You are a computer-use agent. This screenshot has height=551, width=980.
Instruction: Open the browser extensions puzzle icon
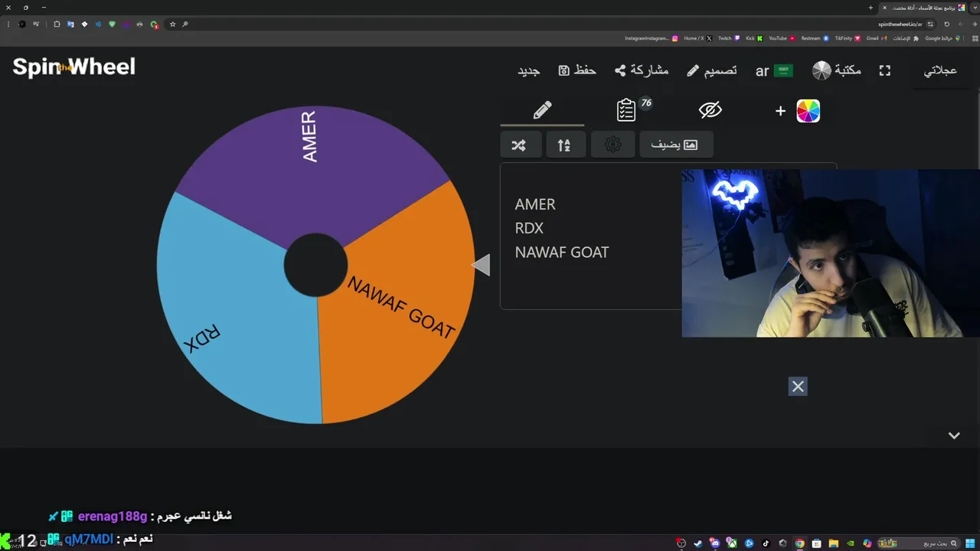[57, 24]
